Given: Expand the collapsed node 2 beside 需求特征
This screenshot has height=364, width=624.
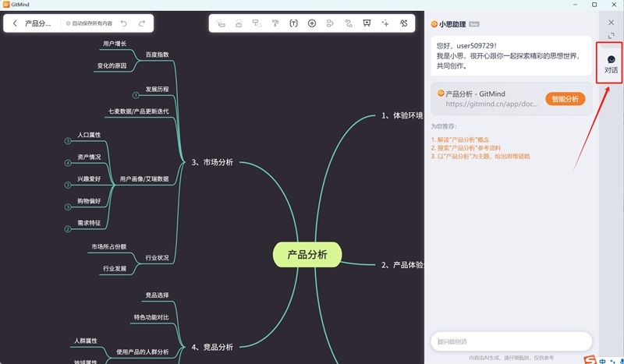Looking at the screenshot, I should 68,229.
